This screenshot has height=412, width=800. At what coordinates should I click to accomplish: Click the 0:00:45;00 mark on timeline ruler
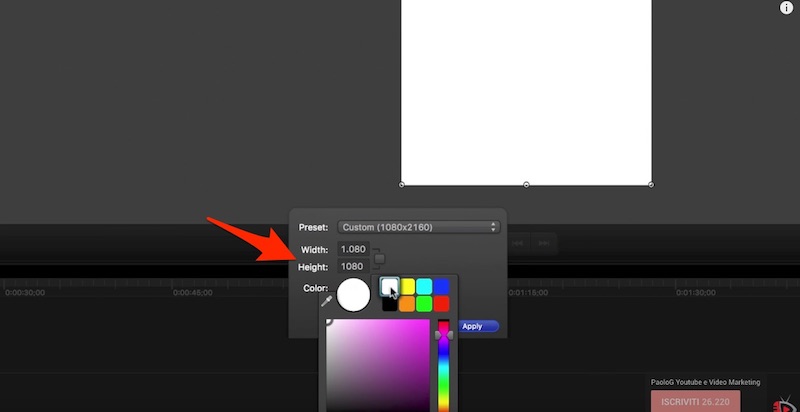(x=193, y=293)
